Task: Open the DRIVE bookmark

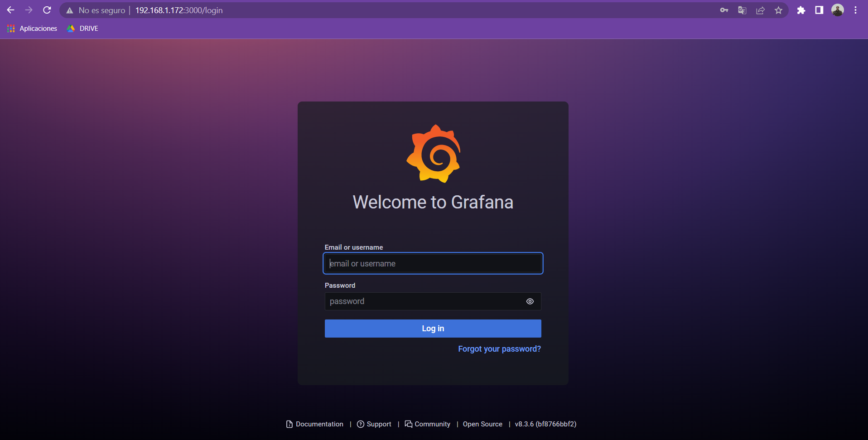Action: pyautogui.click(x=82, y=28)
